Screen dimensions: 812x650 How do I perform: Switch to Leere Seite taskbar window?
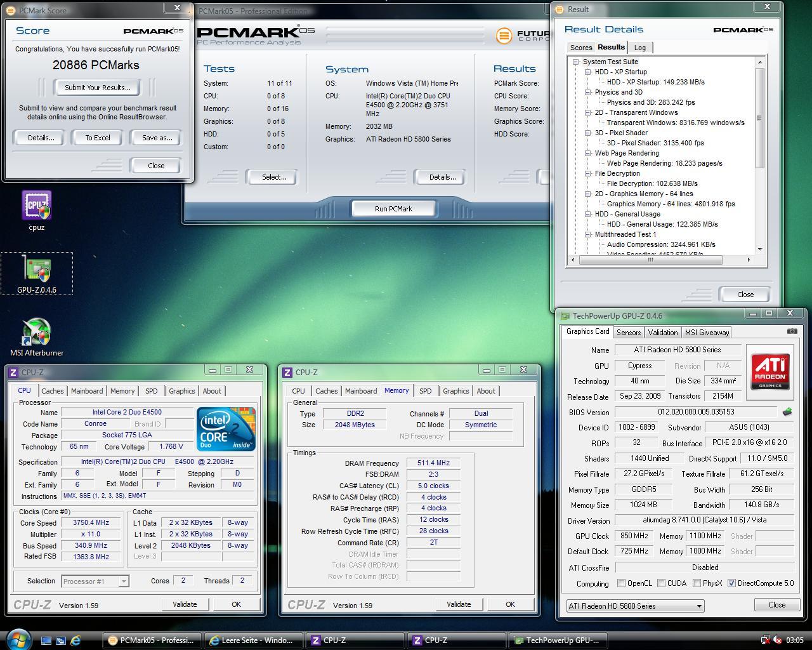coord(252,640)
